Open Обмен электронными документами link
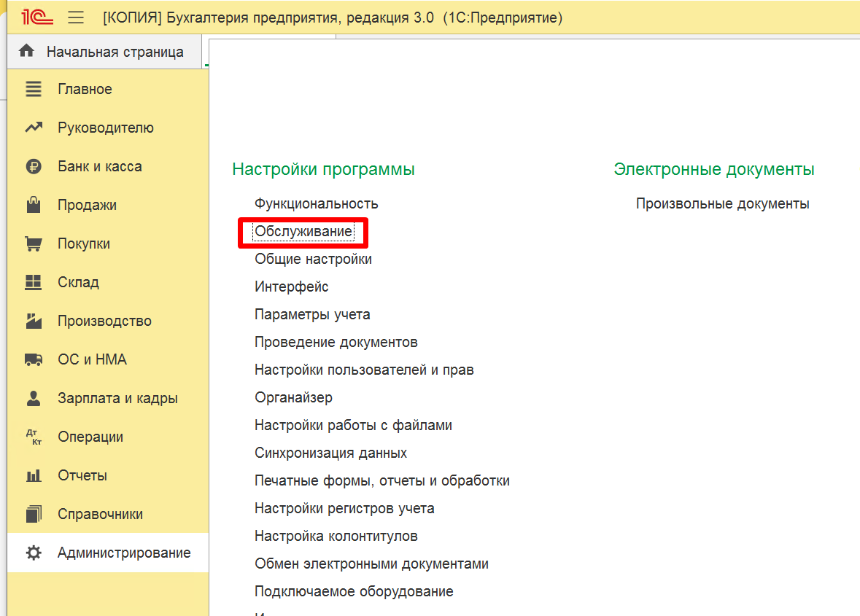This screenshot has height=616, width=860. coord(371,564)
